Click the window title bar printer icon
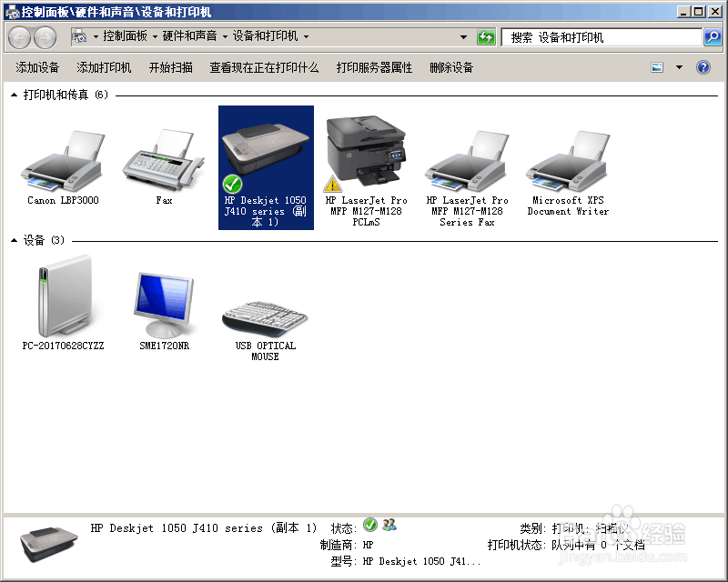 click(12, 12)
